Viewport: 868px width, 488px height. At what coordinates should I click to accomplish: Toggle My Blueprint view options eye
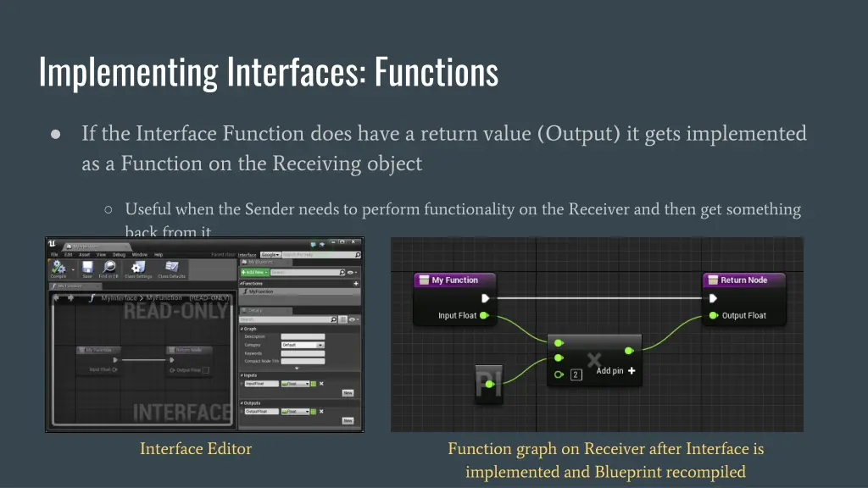point(352,272)
